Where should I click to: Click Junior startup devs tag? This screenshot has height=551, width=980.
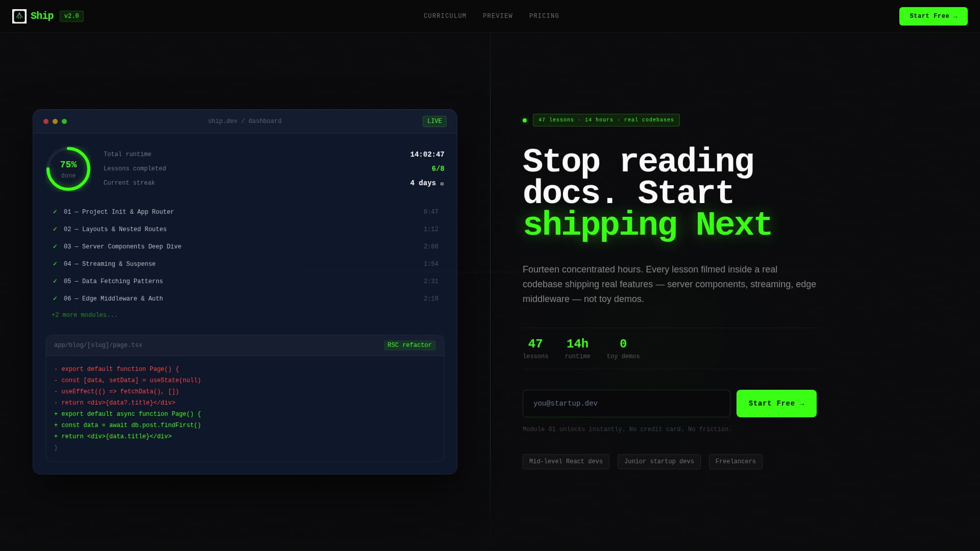click(x=659, y=462)
